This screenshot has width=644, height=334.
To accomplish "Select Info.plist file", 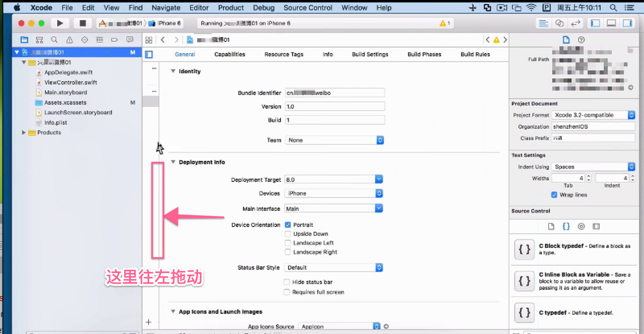I will click(x=56, y=123).
